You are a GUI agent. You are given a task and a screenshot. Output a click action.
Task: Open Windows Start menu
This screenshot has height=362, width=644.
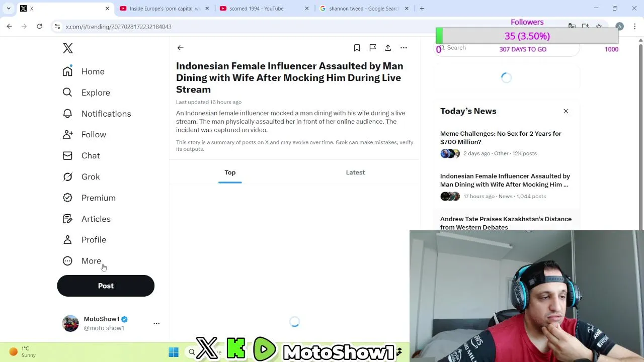click(x=174, y=352)
